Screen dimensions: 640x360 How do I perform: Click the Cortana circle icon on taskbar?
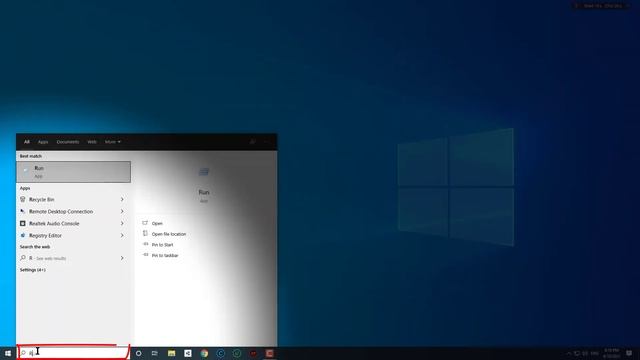click(x=139, y=353)
